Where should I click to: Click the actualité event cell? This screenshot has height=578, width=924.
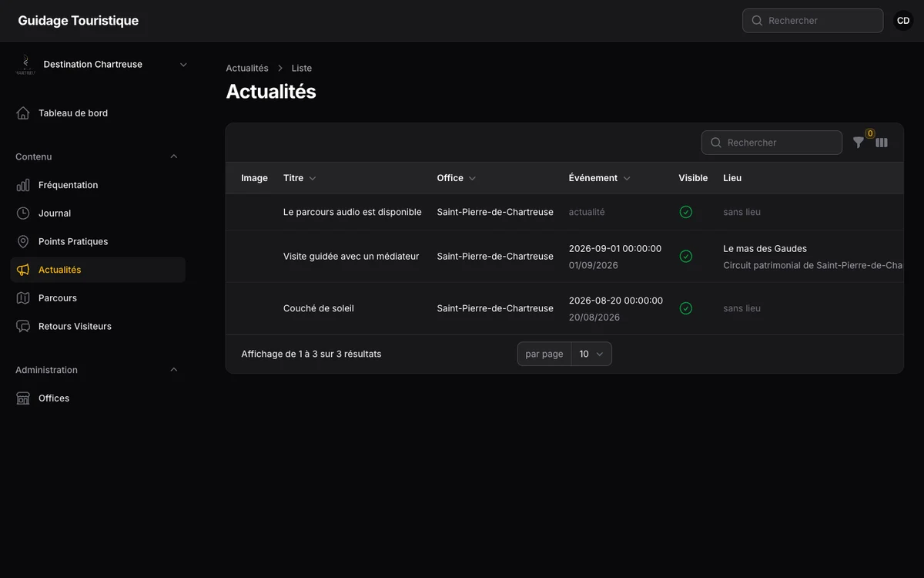point(587,212)
